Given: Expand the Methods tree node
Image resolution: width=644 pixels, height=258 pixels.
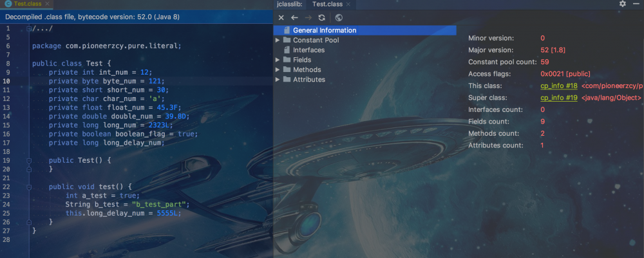Looking at the screenshot, I should [278, 69].
